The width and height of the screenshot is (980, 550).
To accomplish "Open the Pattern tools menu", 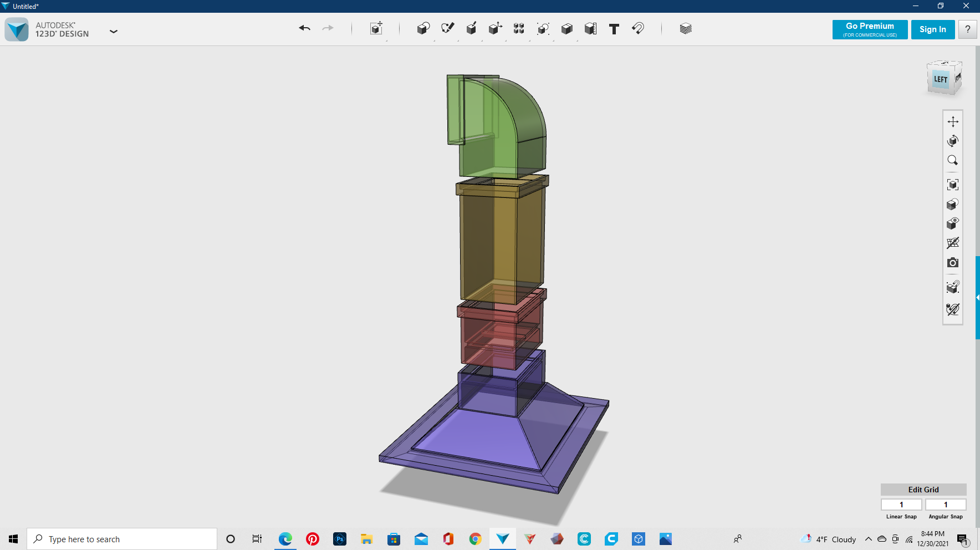I will coord(519,29).
